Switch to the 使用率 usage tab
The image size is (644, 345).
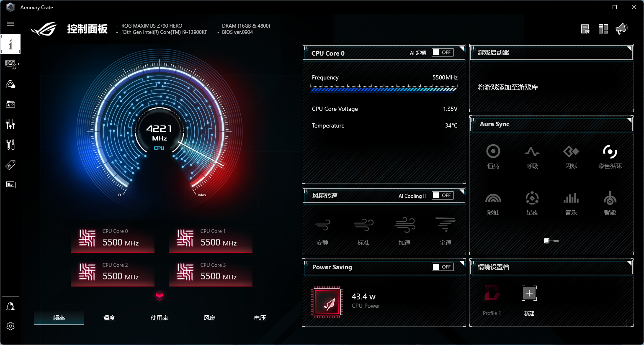click(x=160, y=318)
